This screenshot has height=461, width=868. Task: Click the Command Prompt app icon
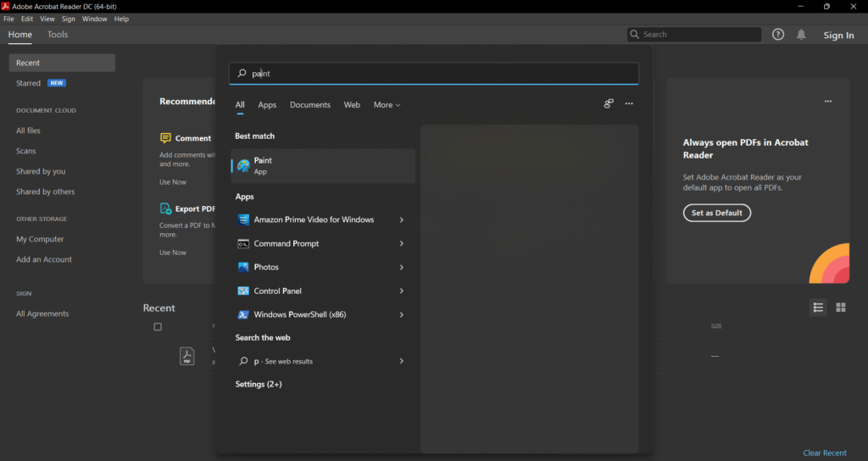(243, 243)
